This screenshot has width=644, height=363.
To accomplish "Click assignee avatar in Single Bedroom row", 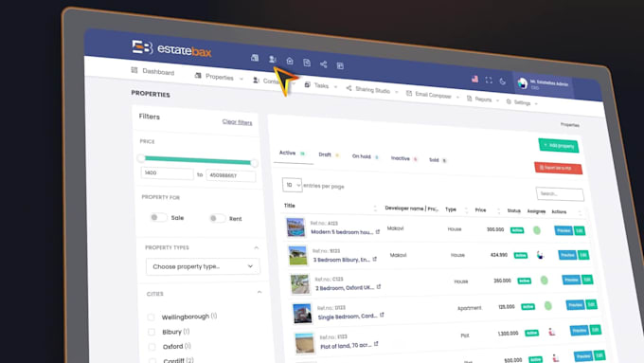I will (548, 306).
